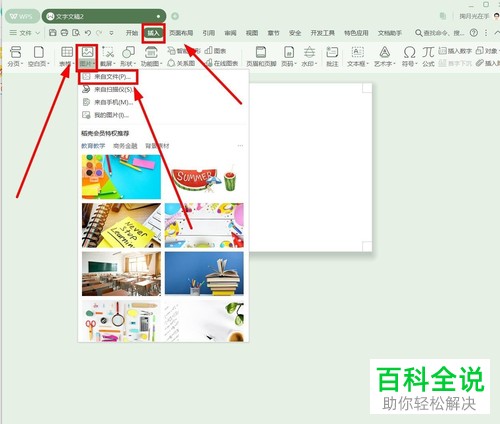The width and height of the screenshot is (500, 424).
Task: Select the Never Stop Learning sticky note thumbnail
Action: [x=121, y=225]
